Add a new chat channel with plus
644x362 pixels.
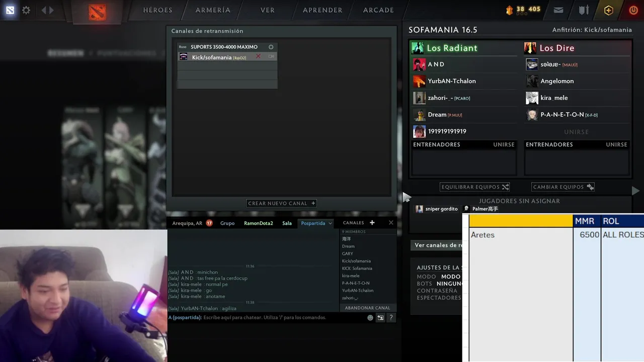coord(372,223)
